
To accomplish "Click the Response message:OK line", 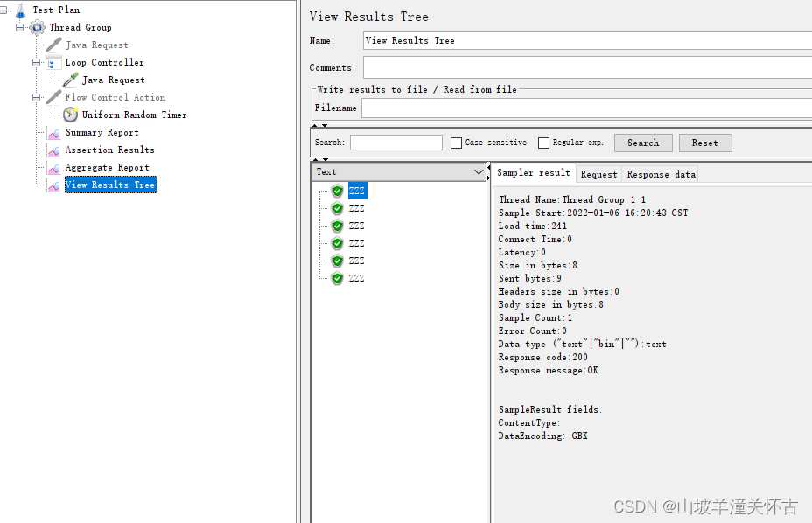I will [x=548, y=371].
